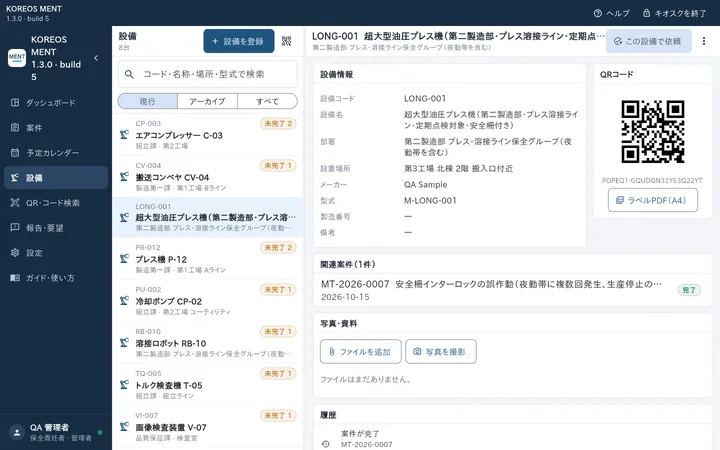The height and width of the screenshot is (450, 720).
Task: Open QR・コード検索 in the sidebar
Action: click(x=56, y=202)
